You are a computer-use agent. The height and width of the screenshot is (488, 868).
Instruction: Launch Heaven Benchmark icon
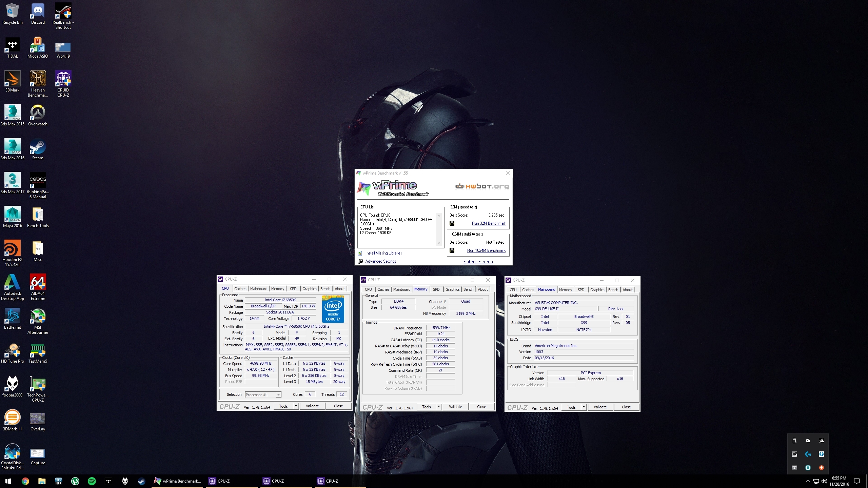click(38, 84)
